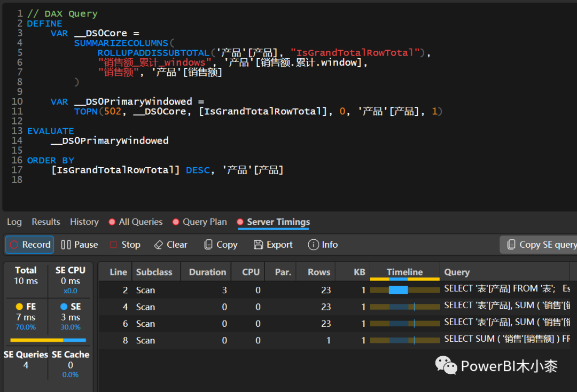Select the Server Timings tab
This screenshot has width=577, height=392.
pos(274,222)
